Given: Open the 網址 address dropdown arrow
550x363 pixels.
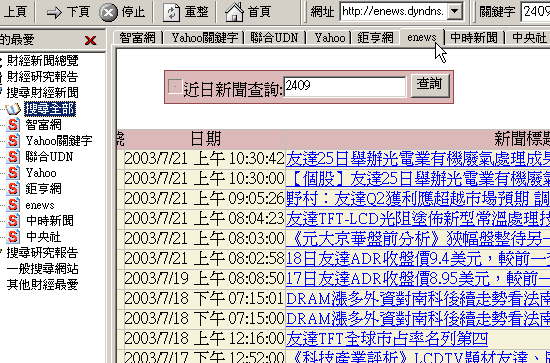Looking at the screenshot, I should (455, 11).
